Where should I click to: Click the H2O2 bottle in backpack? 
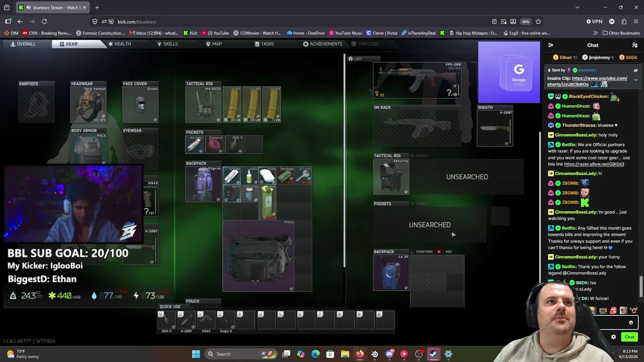click(250, 175)
